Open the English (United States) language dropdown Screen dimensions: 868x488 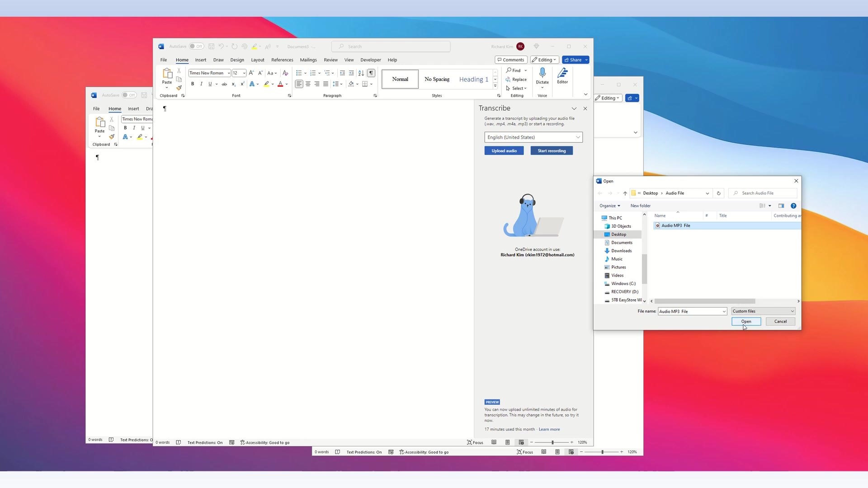point(533,137)
